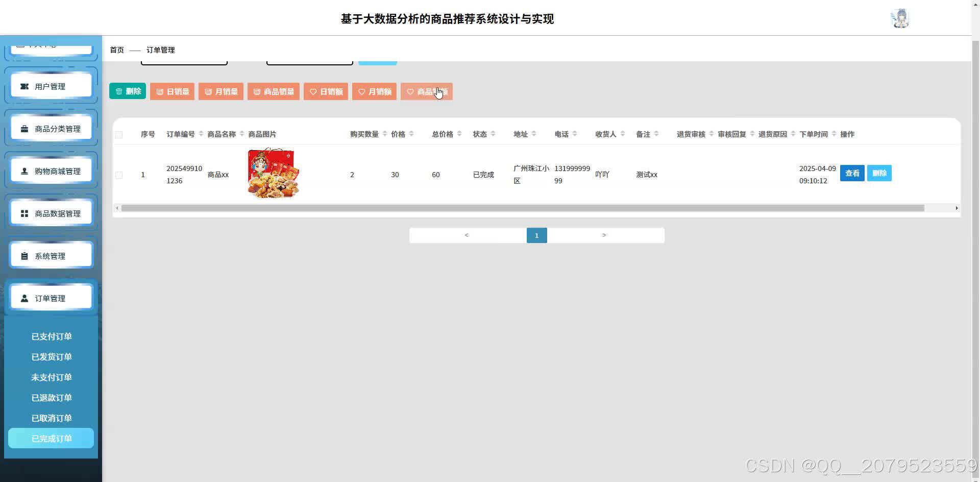The image size is (980, 482).
Task: Click the person icon of 订单管理
Action: (x=24, y=298)
